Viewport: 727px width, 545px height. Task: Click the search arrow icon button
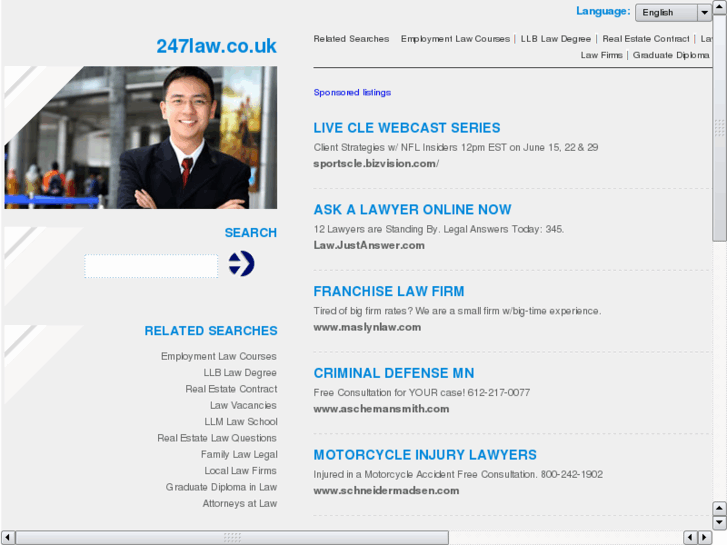tap(241, 264)
